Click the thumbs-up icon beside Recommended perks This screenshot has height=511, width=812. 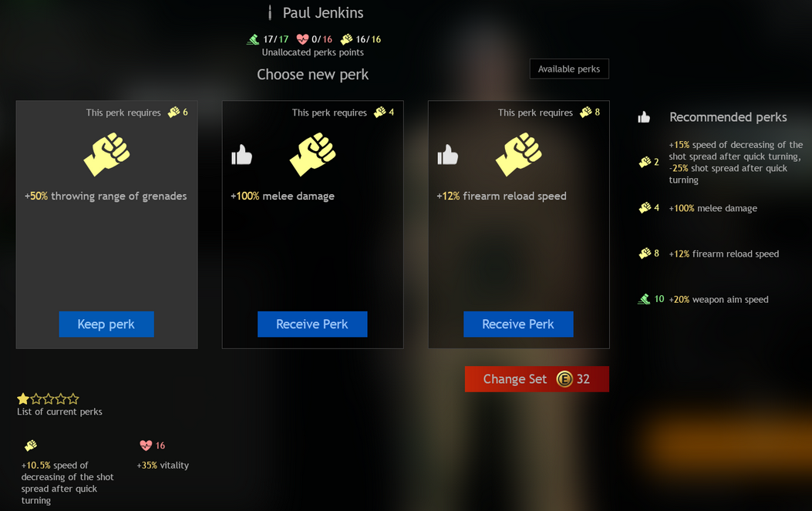(644, 117)
